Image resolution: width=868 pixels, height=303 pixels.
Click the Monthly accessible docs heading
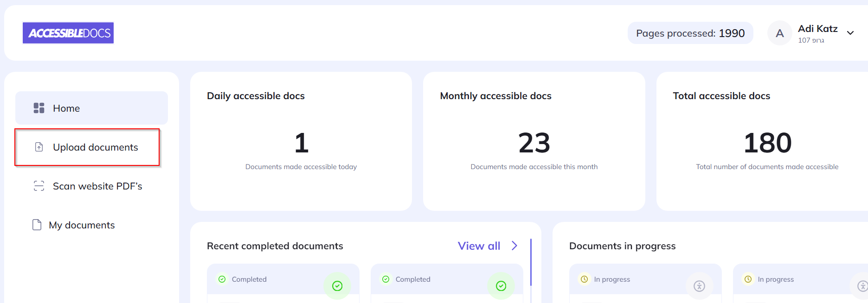point(495,96)
